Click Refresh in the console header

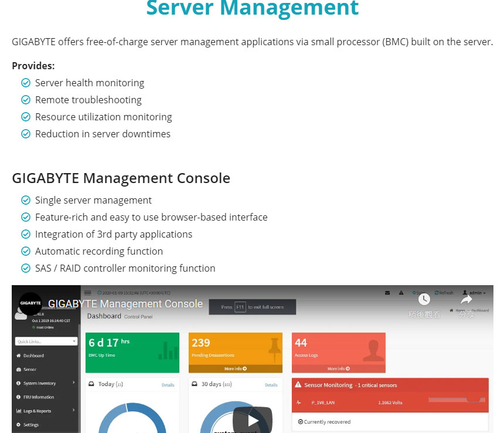click(x=444, y=293)
